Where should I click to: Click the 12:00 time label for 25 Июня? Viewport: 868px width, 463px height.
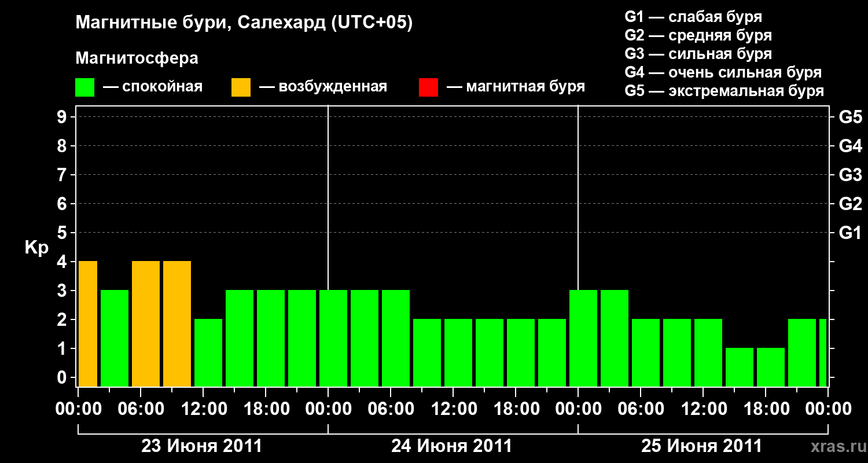coord(704,409)
